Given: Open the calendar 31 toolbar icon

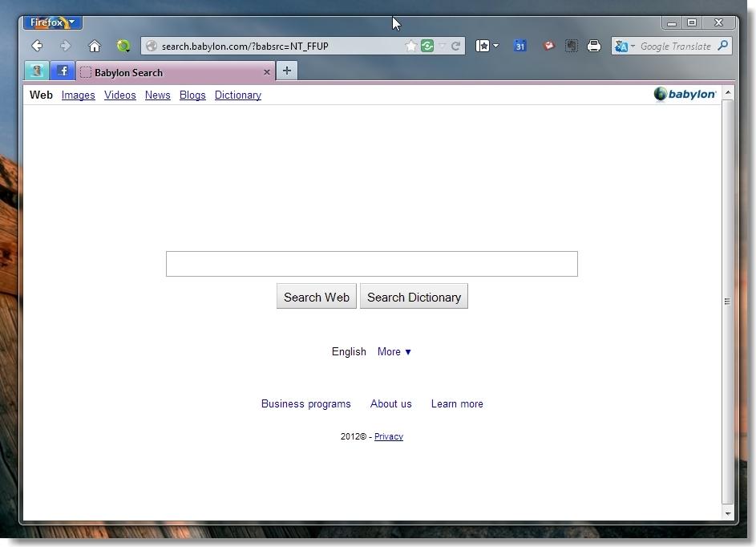Looking at the screenshot, I should (519, 46).
